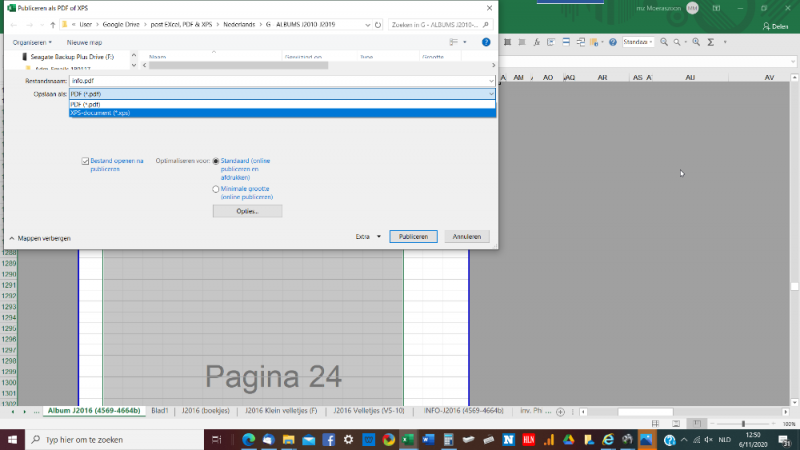
Task: Open the Organiseren dropdown menu
Action: 32,42
